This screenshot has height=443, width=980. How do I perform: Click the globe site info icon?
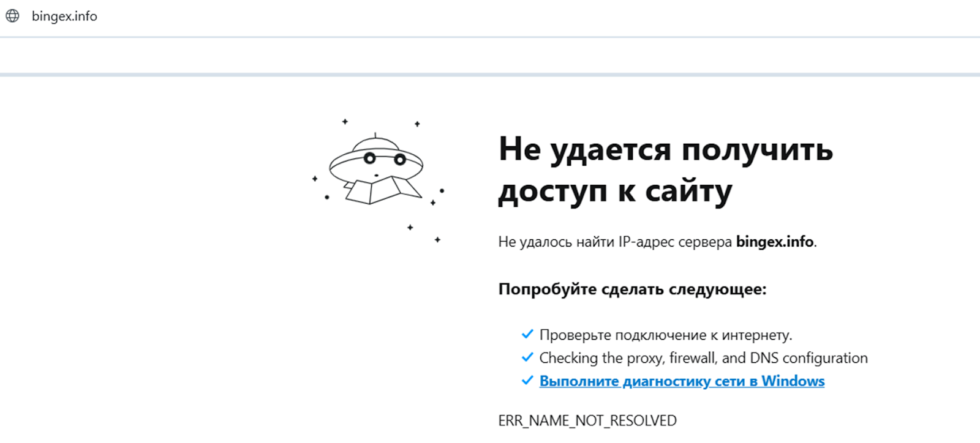pos(12,16)
